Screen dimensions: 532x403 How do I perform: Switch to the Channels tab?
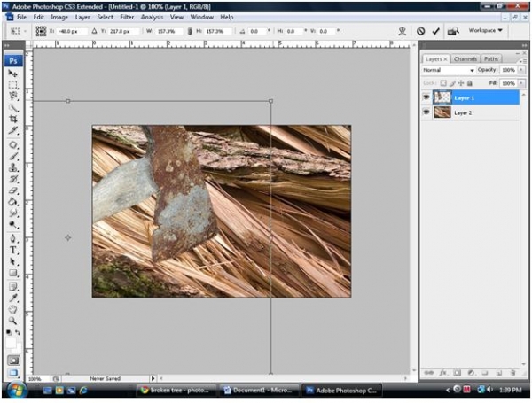[x=465, y=59]
